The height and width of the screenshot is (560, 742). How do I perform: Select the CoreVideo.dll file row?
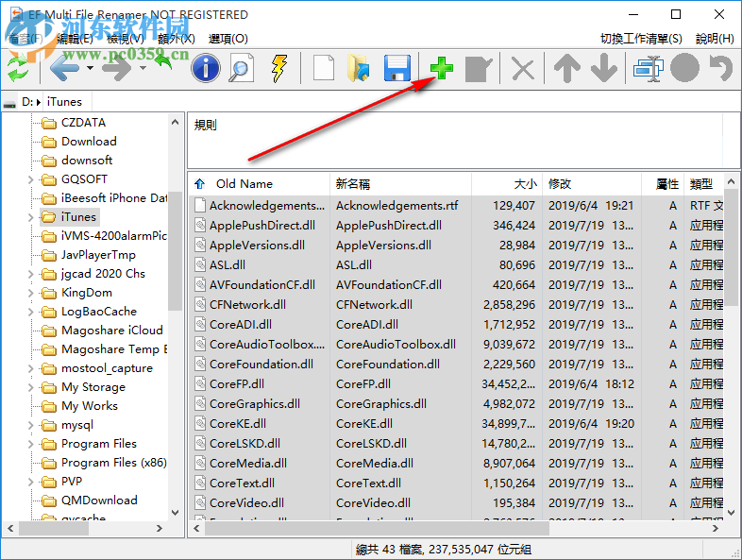(x=456, y=502)
